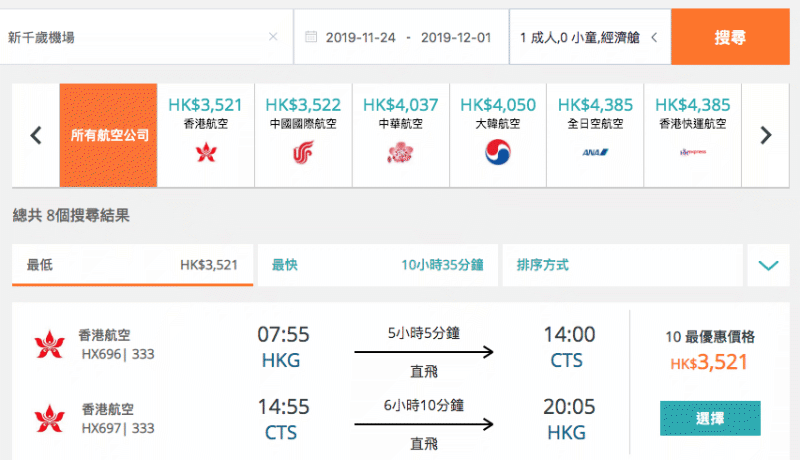Viewport: 800px width, 460px height.
Task: Pick the ANA airline logo filter
Action: pos(595,152)
